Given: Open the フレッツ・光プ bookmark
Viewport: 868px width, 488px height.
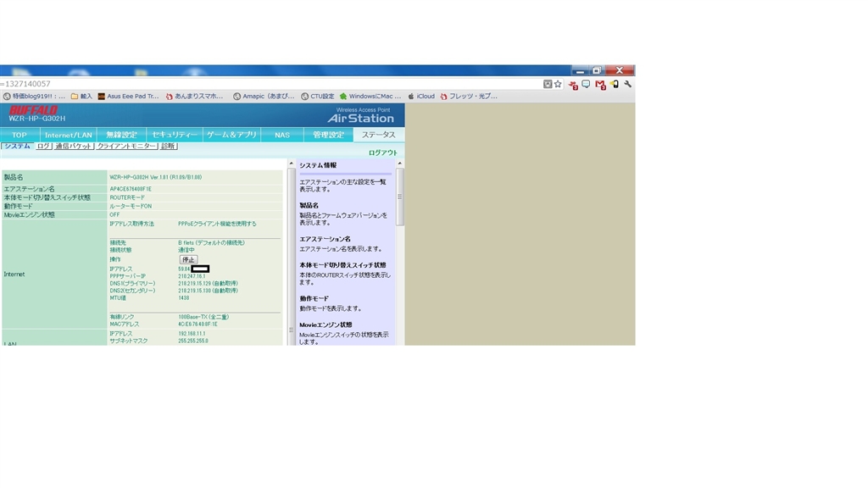Looking at the screenshot, I should tap(469, 97).
